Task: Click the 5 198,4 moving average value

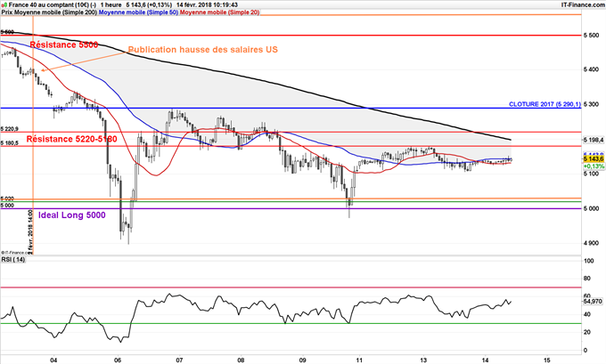Action: (x=594, y=139)
